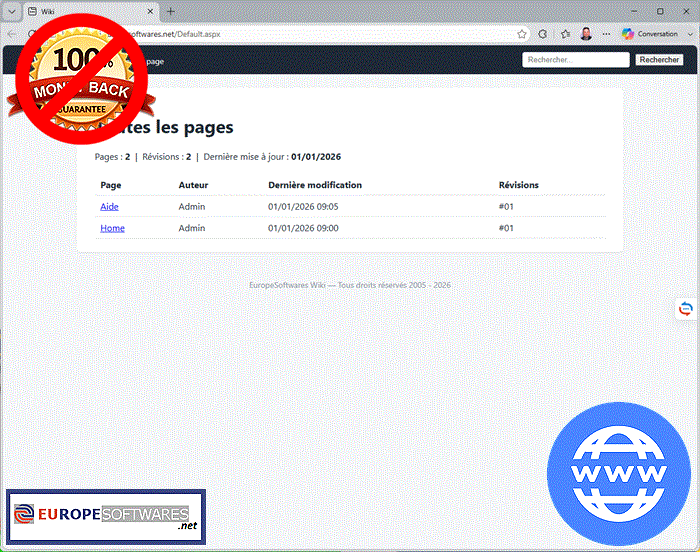This screenshot has height=552, width=700.
Task: Click the Révisions column header
Action: pos(518,185)
